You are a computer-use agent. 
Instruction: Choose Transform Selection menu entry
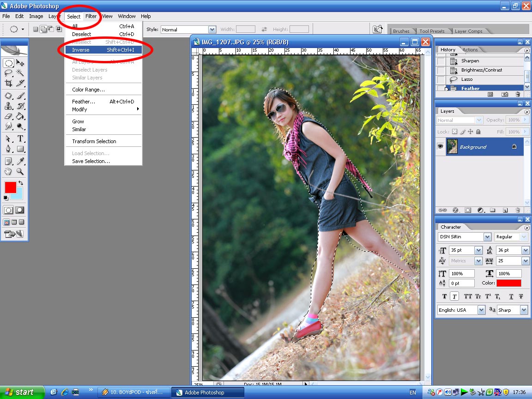coord(103,141)
